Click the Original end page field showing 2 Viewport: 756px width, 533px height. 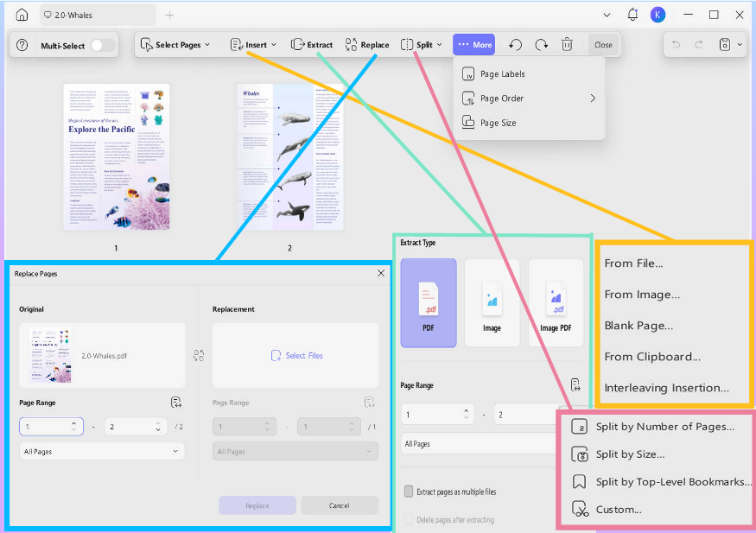point(136,427)
